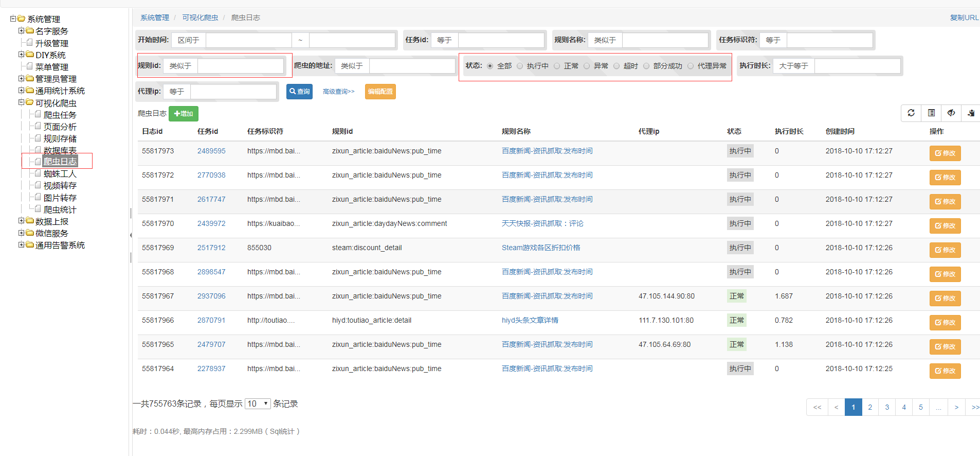980x456 pixels.
Task: Click the 通用统计系统 folder icon
Action: (x=30, y=90)
